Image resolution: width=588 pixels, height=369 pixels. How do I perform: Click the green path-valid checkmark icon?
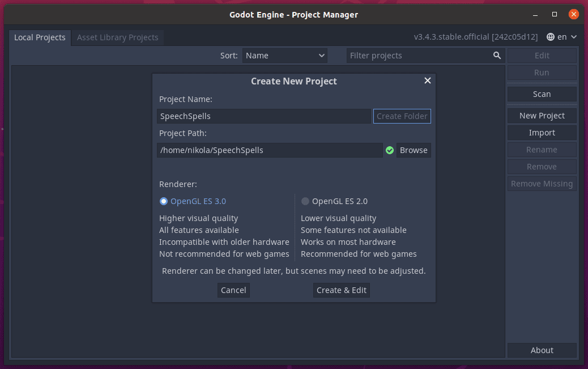390,150
